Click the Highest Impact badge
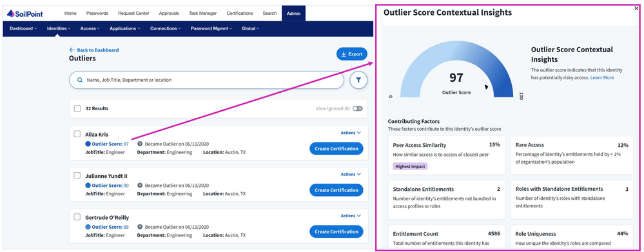Screen dimensions: 644x252 pyautogui.click(x=410, y=166)
